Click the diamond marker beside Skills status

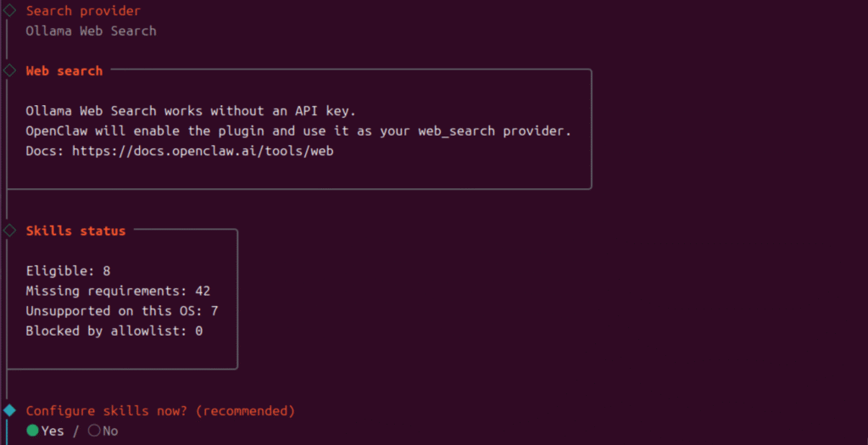(9, 231)
